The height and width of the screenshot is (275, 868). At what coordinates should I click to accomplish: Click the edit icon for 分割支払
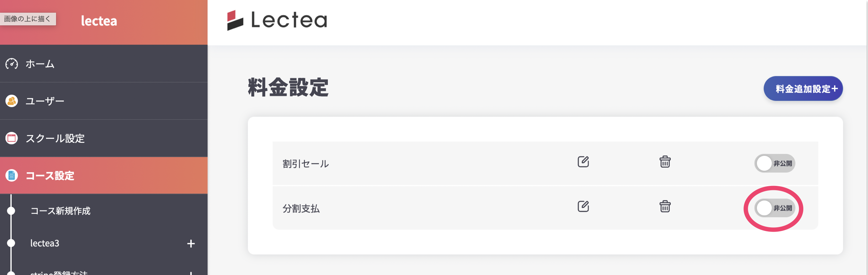pyautogui.click(x=583, y=206)
